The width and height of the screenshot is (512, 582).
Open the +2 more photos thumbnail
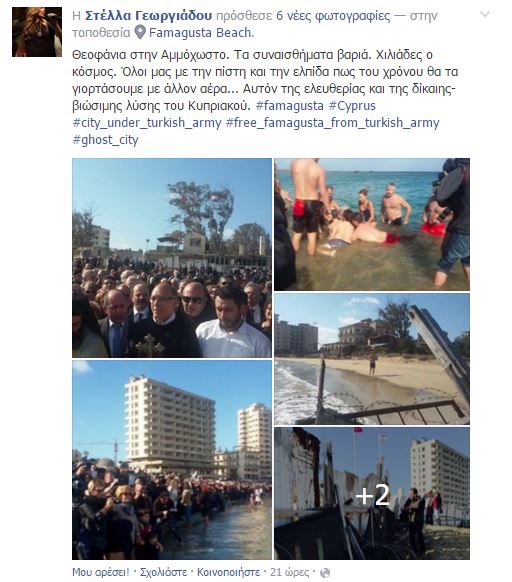click(x=372, y=493)
